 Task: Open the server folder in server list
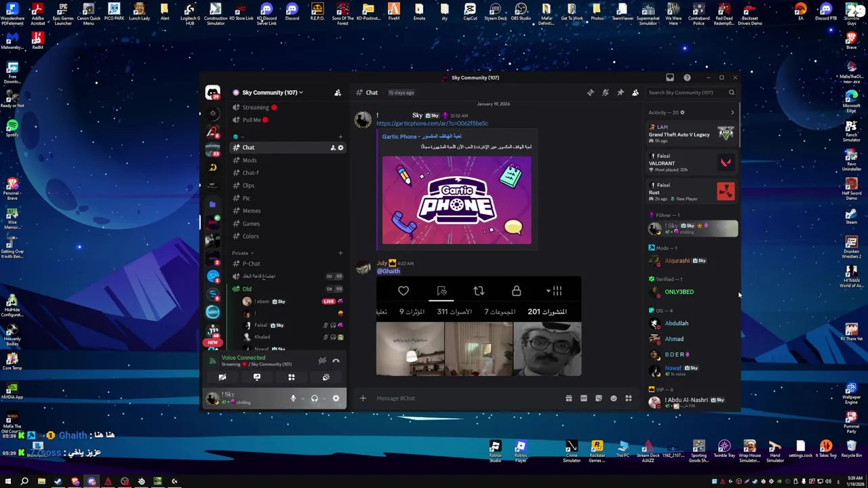pyautogui.click(x=212, y=204)
